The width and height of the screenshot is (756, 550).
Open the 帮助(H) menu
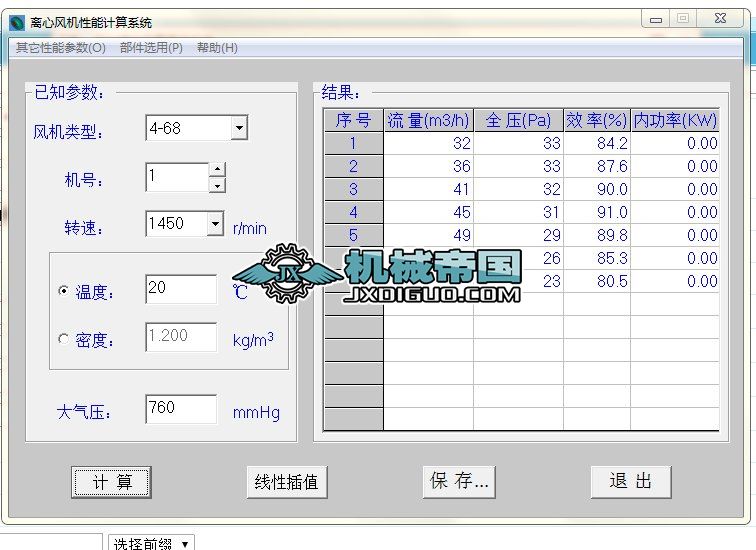(x=217, y=48)
